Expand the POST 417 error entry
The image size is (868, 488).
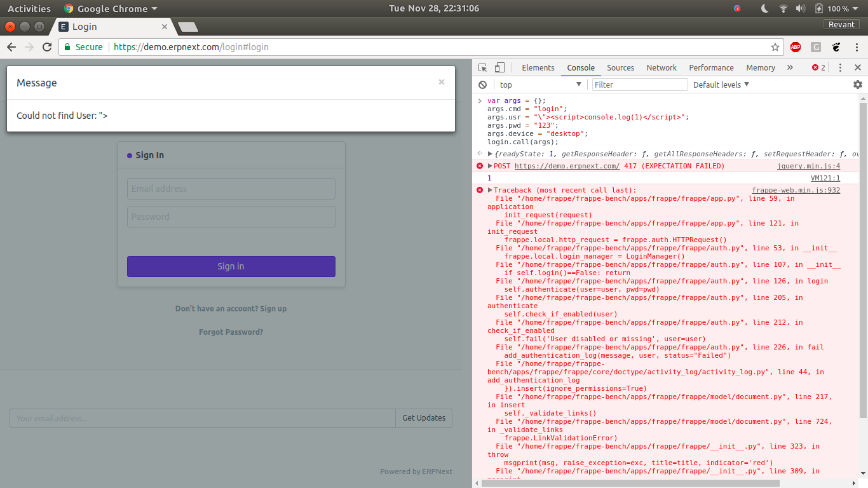(x=490, y=166)
